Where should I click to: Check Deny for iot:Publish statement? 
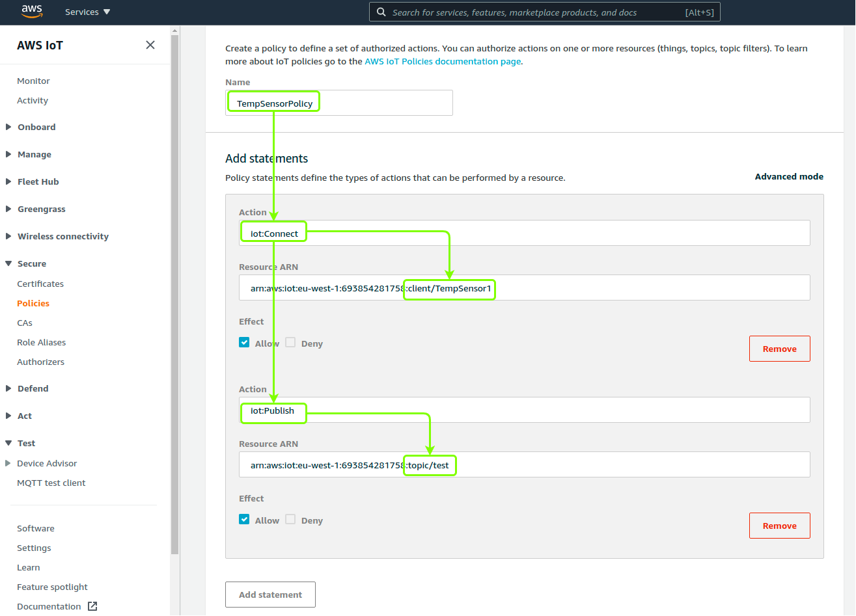[290, 519]
